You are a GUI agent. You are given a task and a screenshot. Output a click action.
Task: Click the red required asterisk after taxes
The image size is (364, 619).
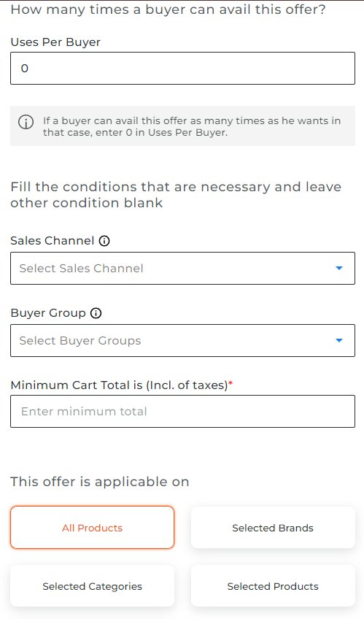(231, 383)
